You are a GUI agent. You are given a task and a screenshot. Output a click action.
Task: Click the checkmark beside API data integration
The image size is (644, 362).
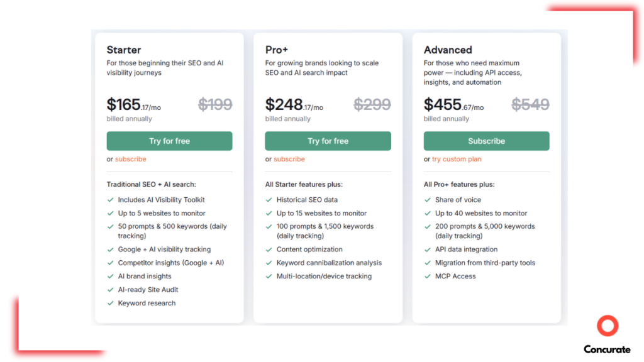point(428,249)
